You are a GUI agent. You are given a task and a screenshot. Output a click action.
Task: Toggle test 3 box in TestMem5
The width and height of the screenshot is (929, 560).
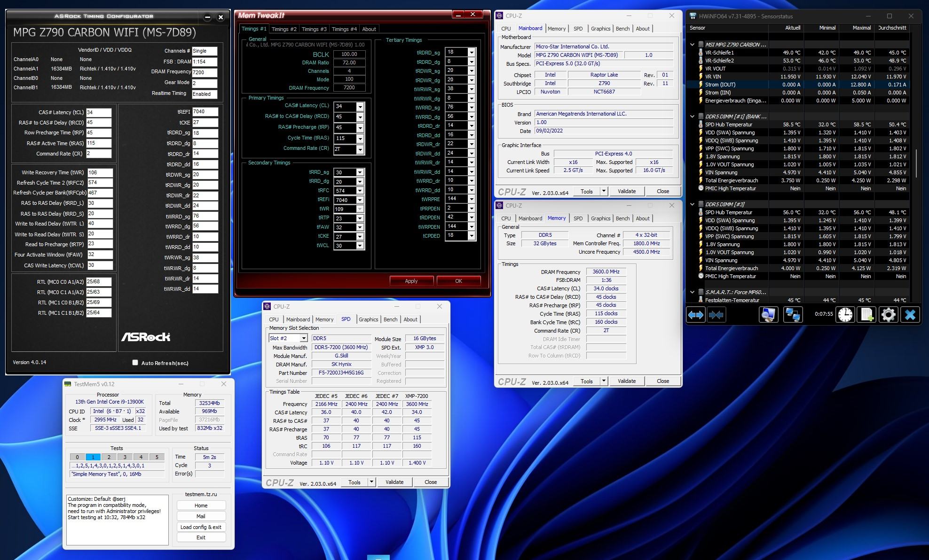125,457
